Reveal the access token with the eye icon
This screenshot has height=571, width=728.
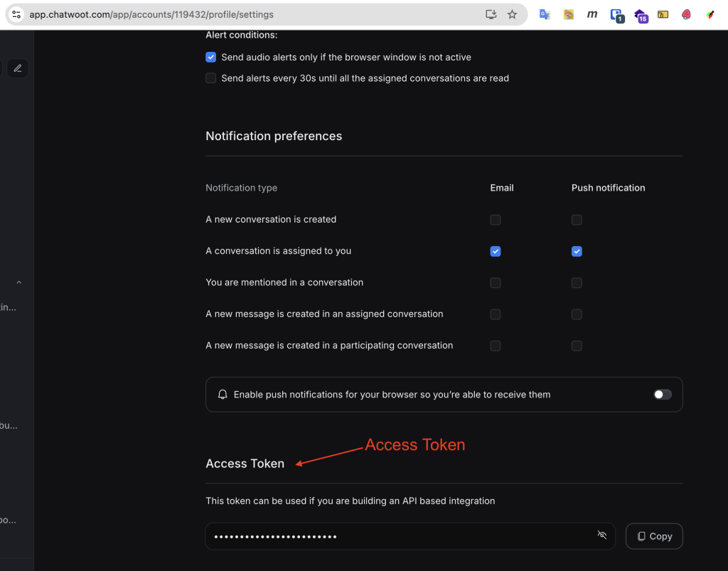pyautogui.click(x=602, y=535)
